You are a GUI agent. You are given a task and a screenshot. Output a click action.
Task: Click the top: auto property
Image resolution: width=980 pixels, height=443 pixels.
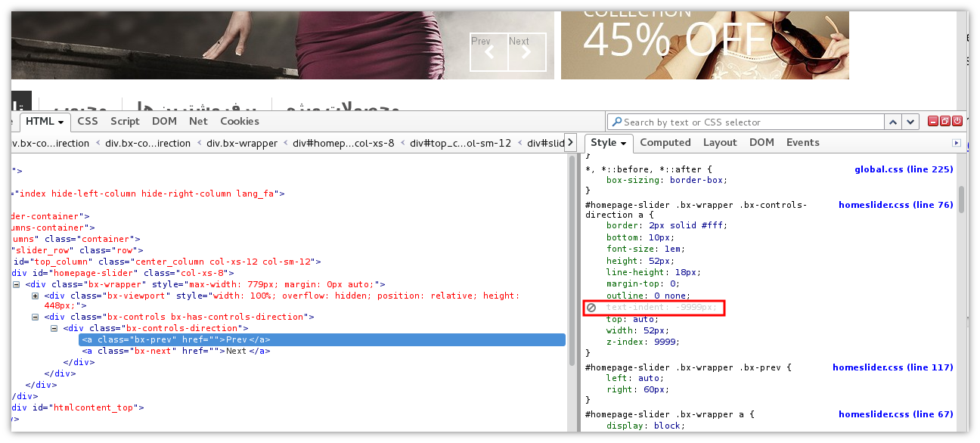[634, 319]
